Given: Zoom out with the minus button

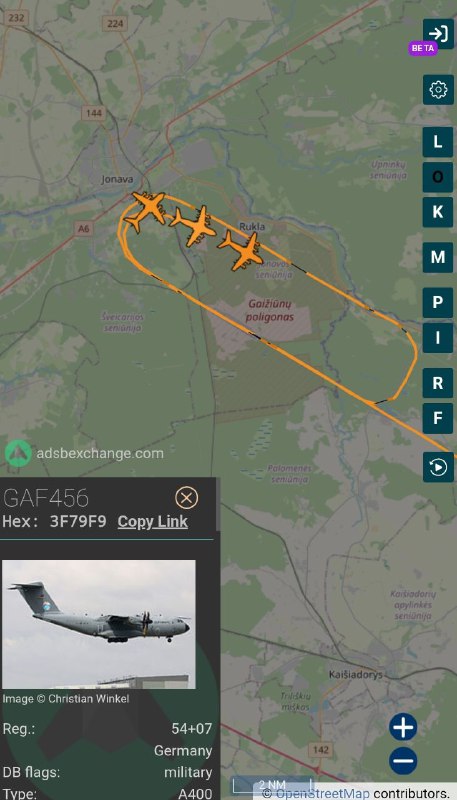Looking at the screenshot, I should (403, 761).
